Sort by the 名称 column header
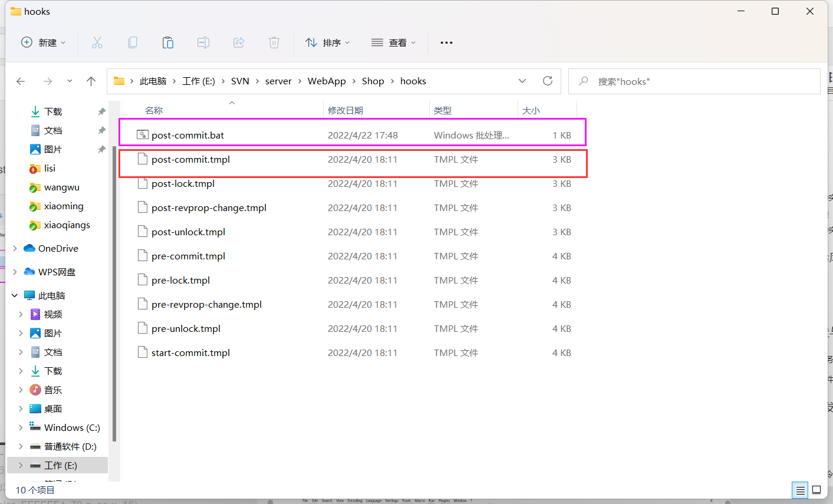The image size is (833, 504). [x=154, y=110]
